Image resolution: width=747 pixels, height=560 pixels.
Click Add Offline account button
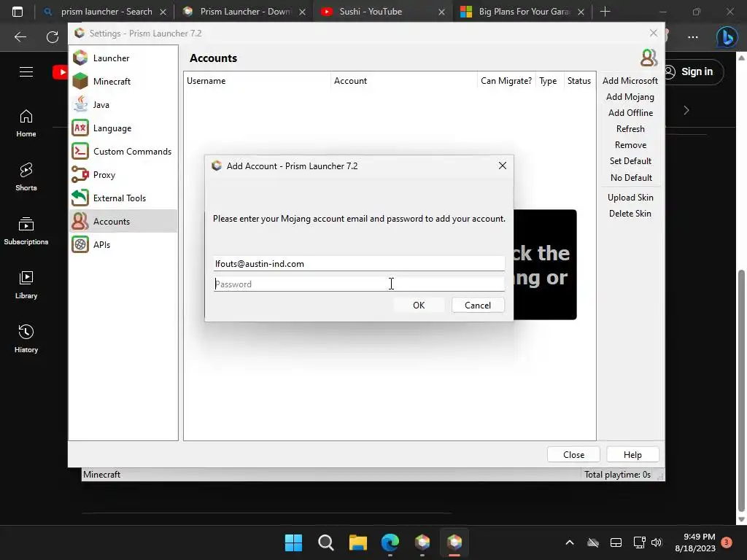click(630, 113)
